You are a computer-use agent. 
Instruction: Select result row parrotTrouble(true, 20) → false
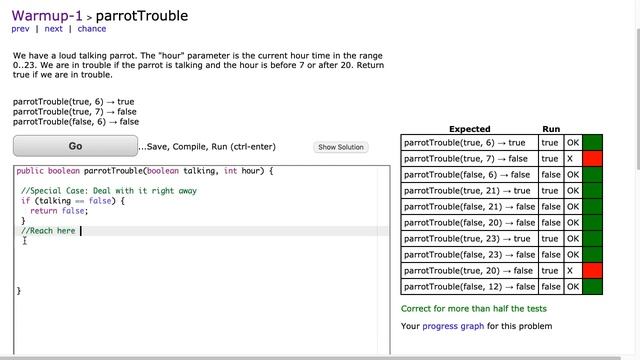(x=501, y=271)
